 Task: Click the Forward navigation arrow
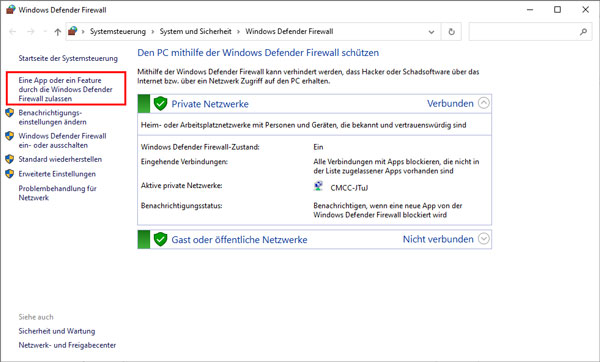pyautogui.click(x=31, y=32)
